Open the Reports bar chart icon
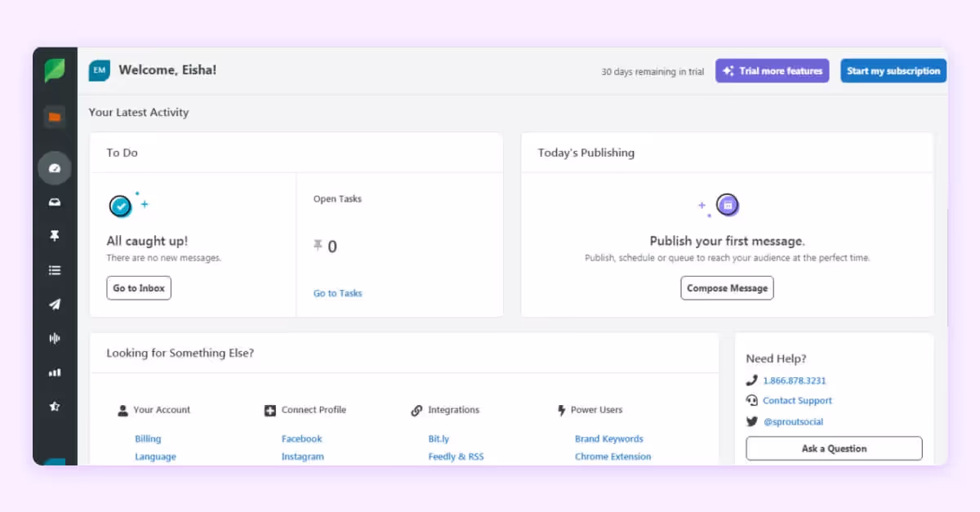Screen dimensions: 980x512 (54, 372)
